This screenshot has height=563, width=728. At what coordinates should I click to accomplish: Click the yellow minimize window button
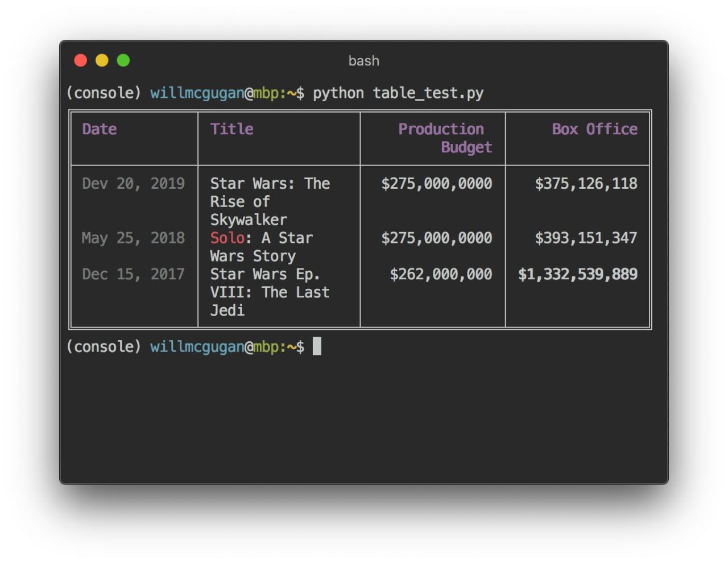[102, 60]
